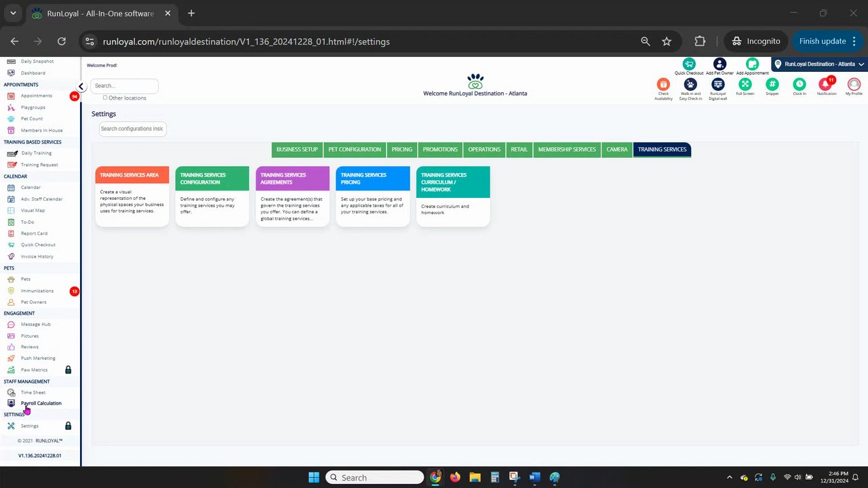
Task: Expand the RunLoyal Destination - Atlanta location dropdown
Action: [819, 64]
